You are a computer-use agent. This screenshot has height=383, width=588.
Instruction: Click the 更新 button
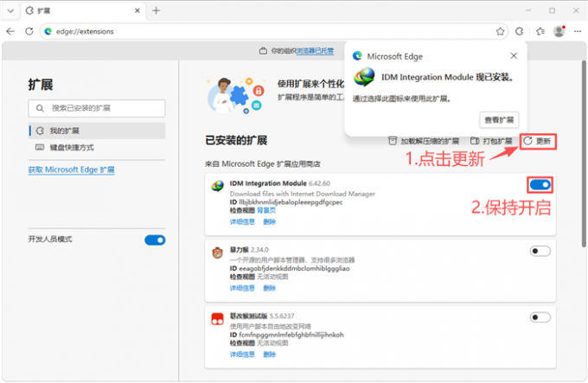(x=537, y=141)
